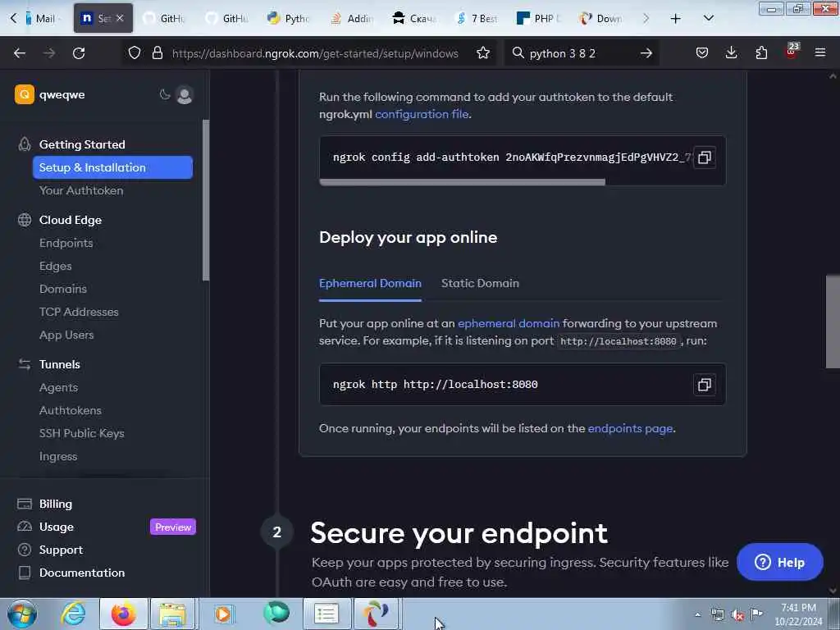Image resolution: width=840 pixels, height=630 pixels.
Task: Open Getting Started section
Action: [82, 144]
